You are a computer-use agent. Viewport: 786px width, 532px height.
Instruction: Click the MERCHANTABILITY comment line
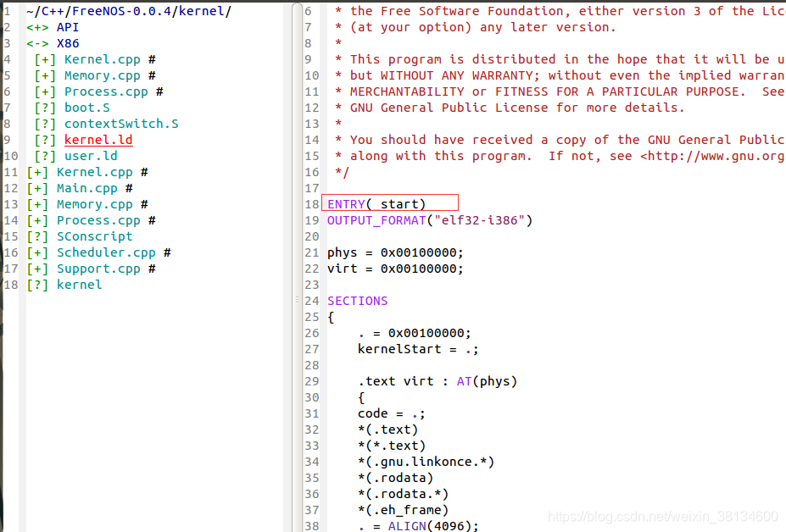560,91
